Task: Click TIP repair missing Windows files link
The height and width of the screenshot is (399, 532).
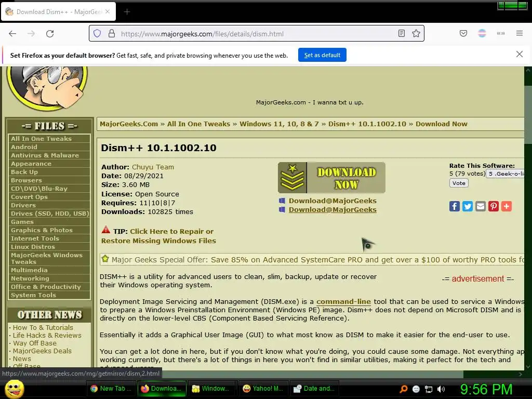Action: point(158,236)
